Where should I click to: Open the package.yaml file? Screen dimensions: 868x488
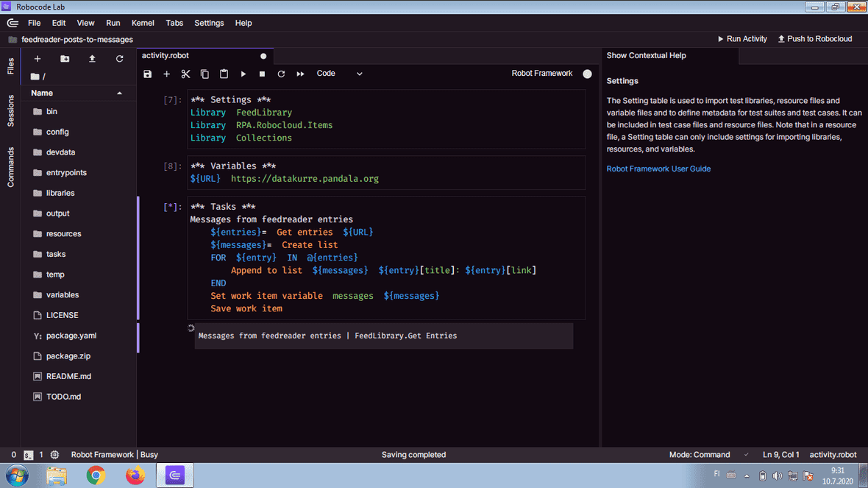71,336
